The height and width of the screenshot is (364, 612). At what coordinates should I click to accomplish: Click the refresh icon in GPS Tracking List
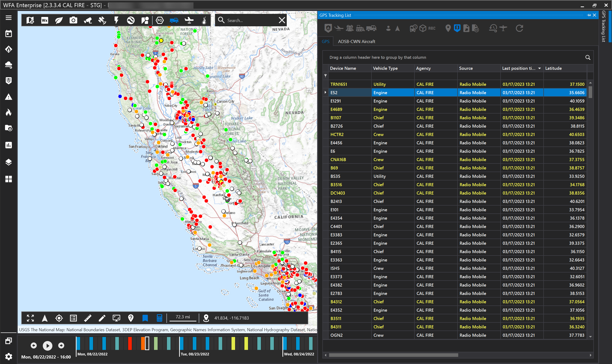click(x=519, y=28)
